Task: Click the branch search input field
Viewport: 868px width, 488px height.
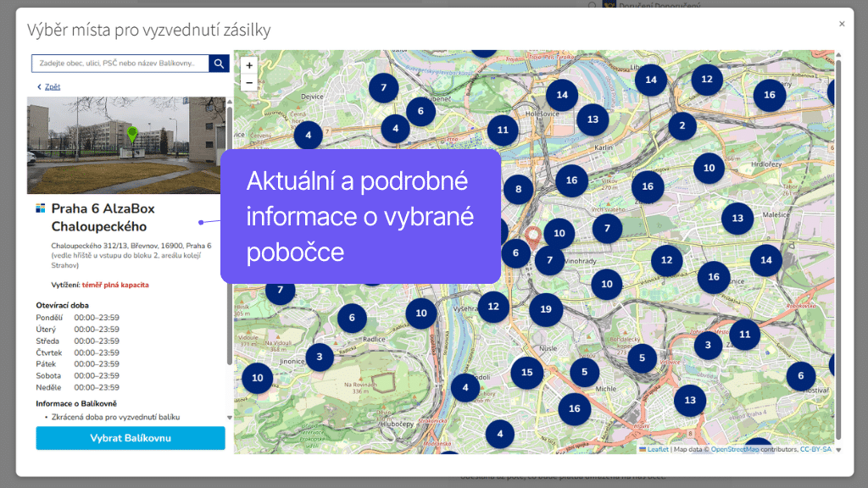Action: pyautogui.click(x=119, y=64)
